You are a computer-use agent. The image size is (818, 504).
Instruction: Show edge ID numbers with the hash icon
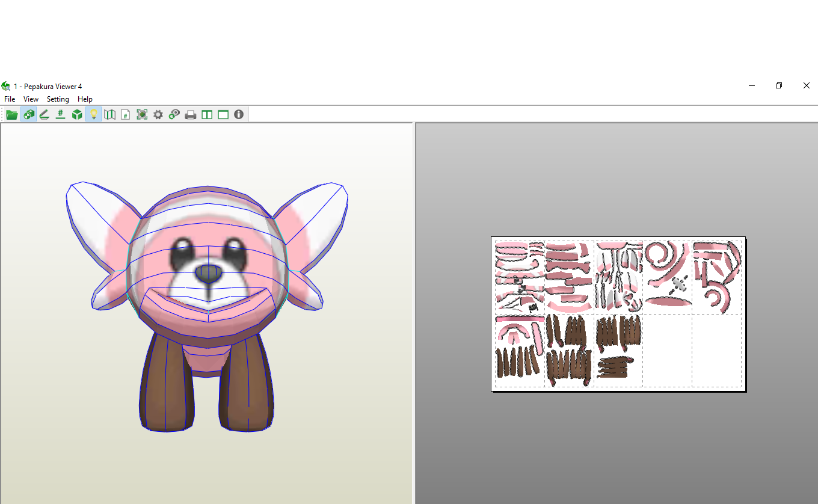pos(60,114)
